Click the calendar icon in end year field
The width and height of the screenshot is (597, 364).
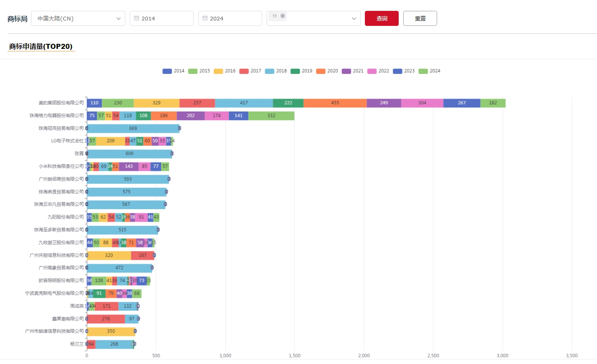[205, 18]
